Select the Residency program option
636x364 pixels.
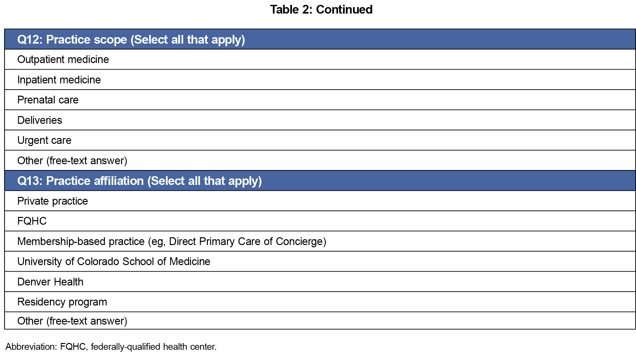[x=62, y=302]
